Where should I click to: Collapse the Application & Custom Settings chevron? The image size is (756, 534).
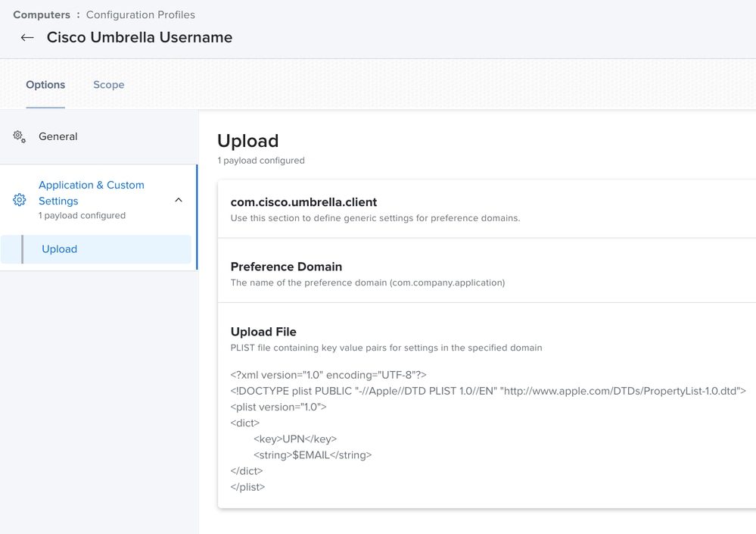(x=179, y=200)
